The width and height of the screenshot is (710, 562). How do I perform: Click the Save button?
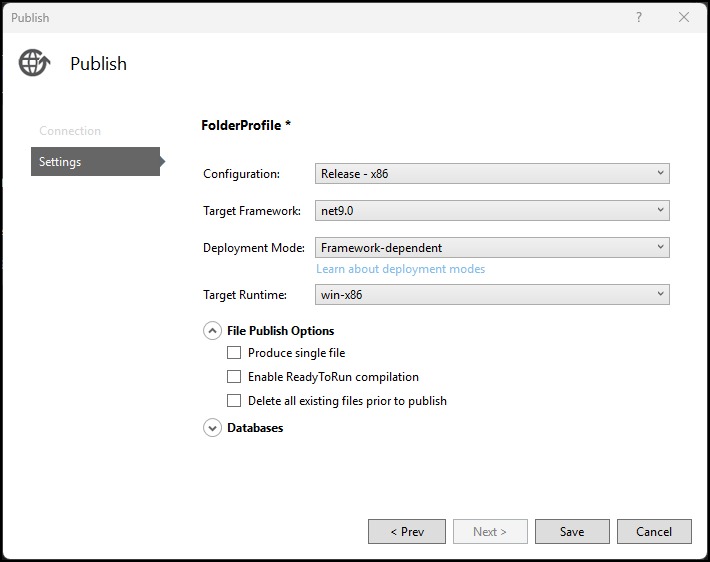(572, 531)
